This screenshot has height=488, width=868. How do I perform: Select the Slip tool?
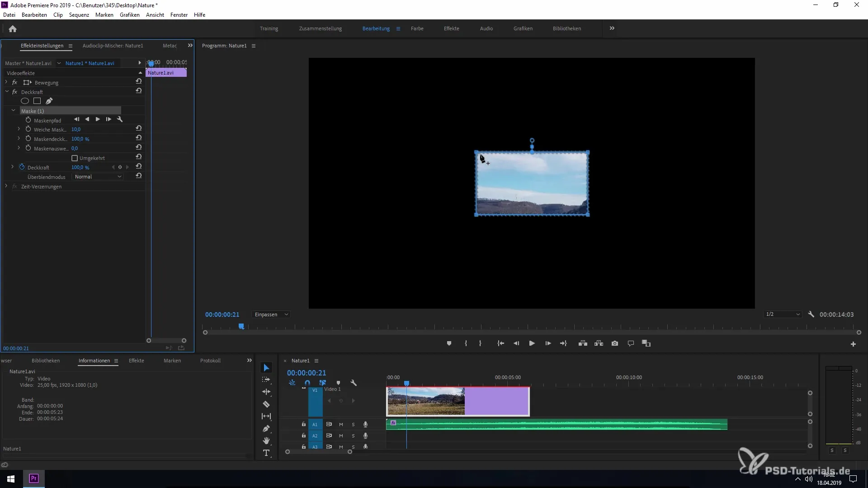266,416
